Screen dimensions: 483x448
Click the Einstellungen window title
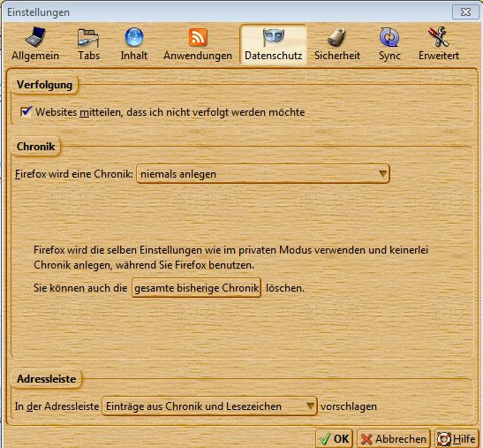point(38,12)
